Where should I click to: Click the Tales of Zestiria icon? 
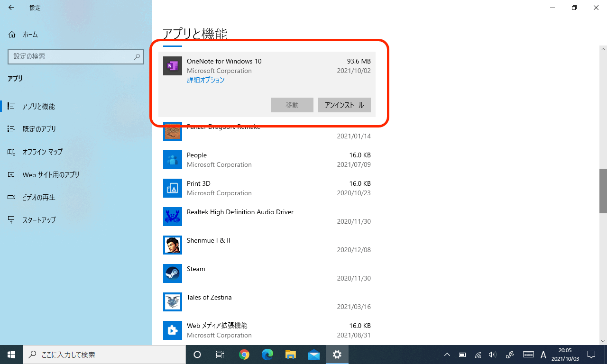[x=173, y=302]
